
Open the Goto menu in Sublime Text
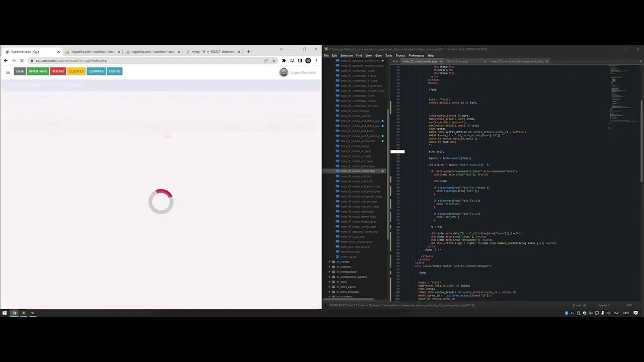tap(378, 55)
